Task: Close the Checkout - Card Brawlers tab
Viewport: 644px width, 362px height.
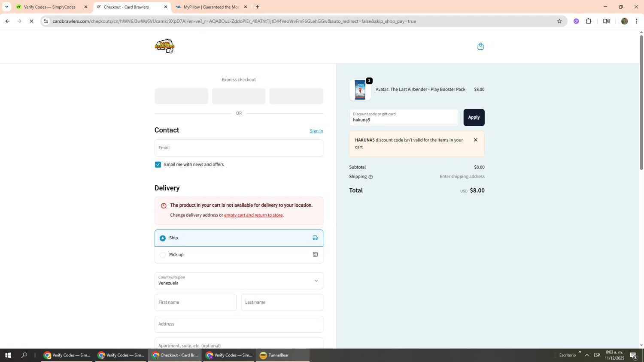Action: [x=166, y=7]
